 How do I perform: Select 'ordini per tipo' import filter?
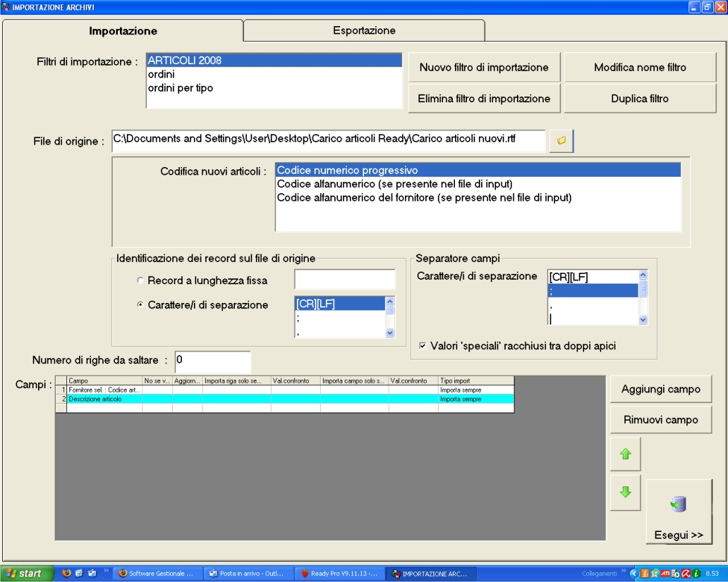coord(274,88)
